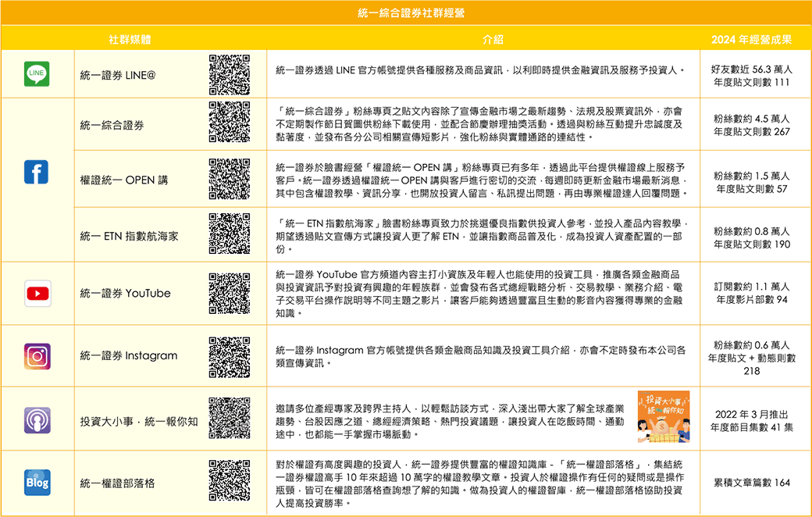Click the QR code beside 統一綜合證券
The width and height of the screenshot is (812, 517).
(230, 121)
